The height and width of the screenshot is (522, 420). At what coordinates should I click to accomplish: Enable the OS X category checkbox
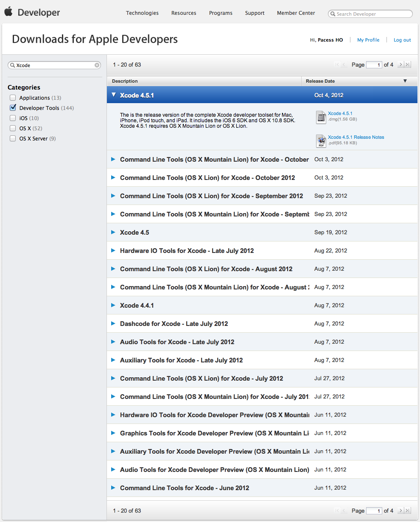(13, 128)
